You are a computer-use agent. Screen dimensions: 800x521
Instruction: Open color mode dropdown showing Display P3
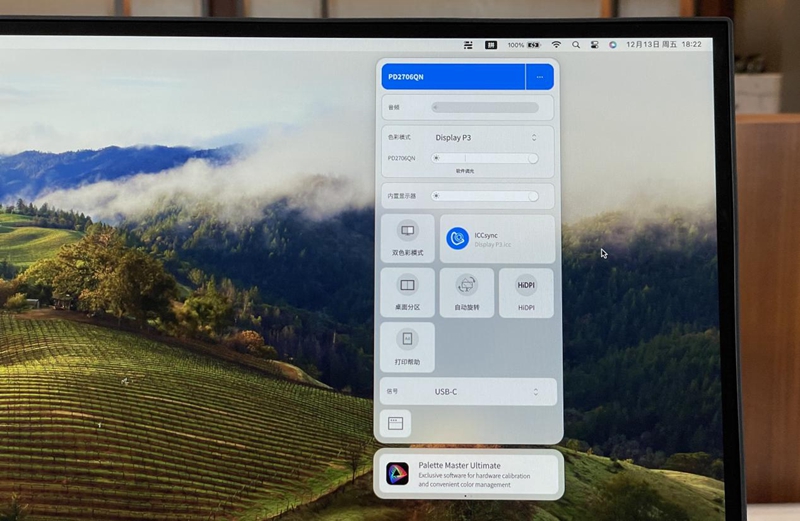(485, 137)
